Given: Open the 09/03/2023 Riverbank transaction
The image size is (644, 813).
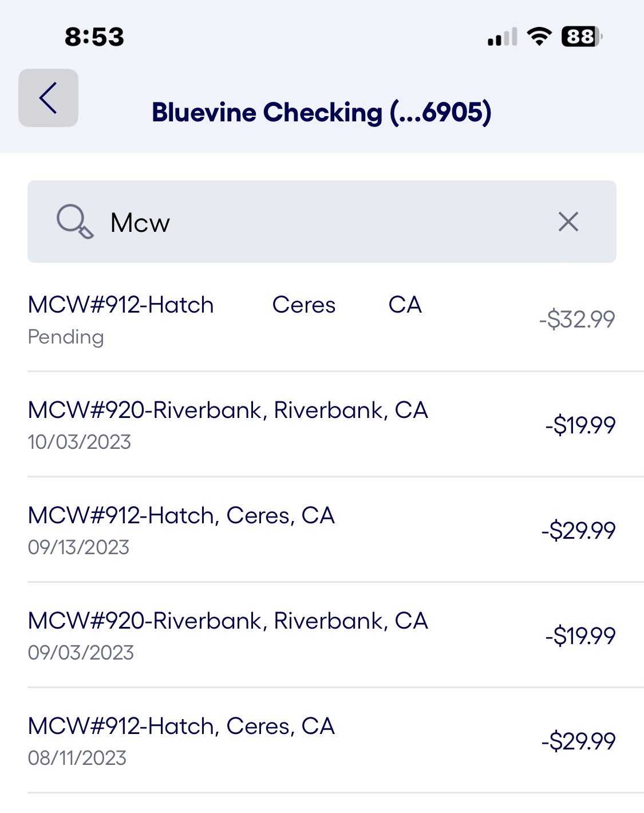Looking at the screenshot, I should tap(322, 636).
